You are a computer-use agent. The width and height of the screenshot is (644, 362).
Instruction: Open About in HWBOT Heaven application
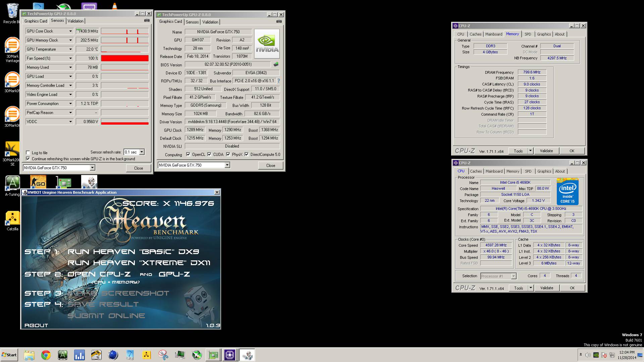click(36, 325)
